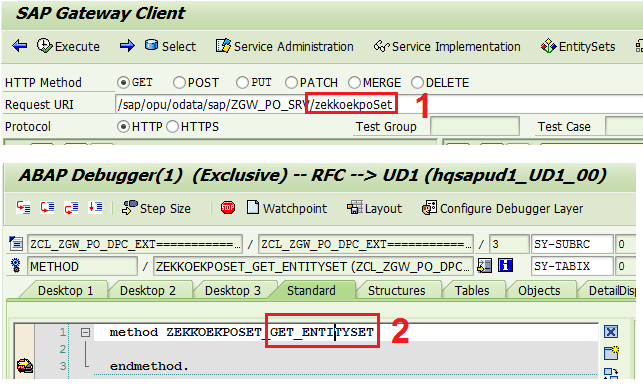The height and width of the screenshot is (390, 643).
Task: Click the debugger Execute step icon
Action: click(47, 208)
